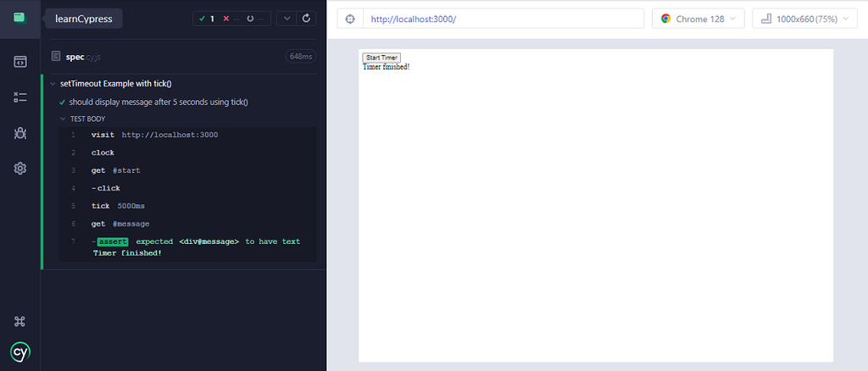
Task: Open the Specs page icon in sidebar
Action: click(x=20, y=61)
